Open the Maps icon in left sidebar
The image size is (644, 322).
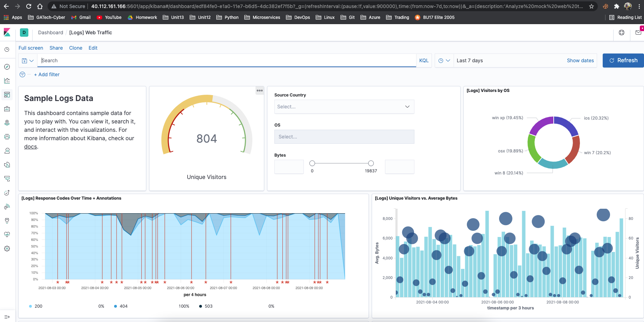[7, 123]
